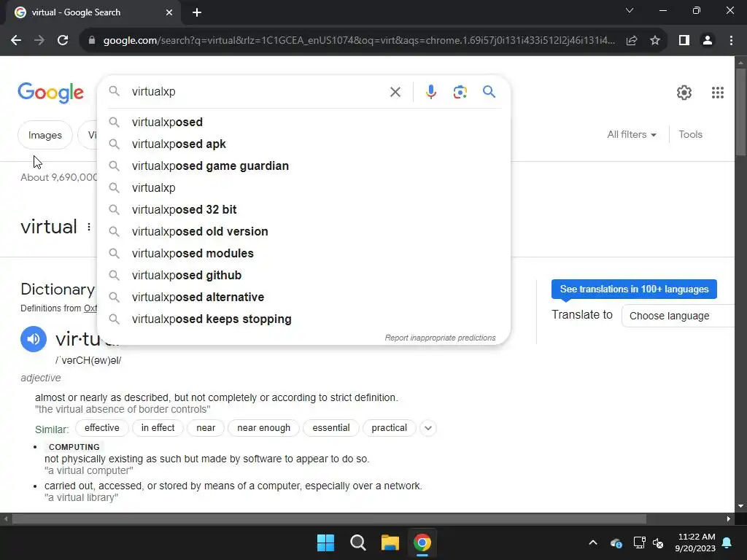747x560 pixels.
Task: Go back to the previous page
Action: 16,41
